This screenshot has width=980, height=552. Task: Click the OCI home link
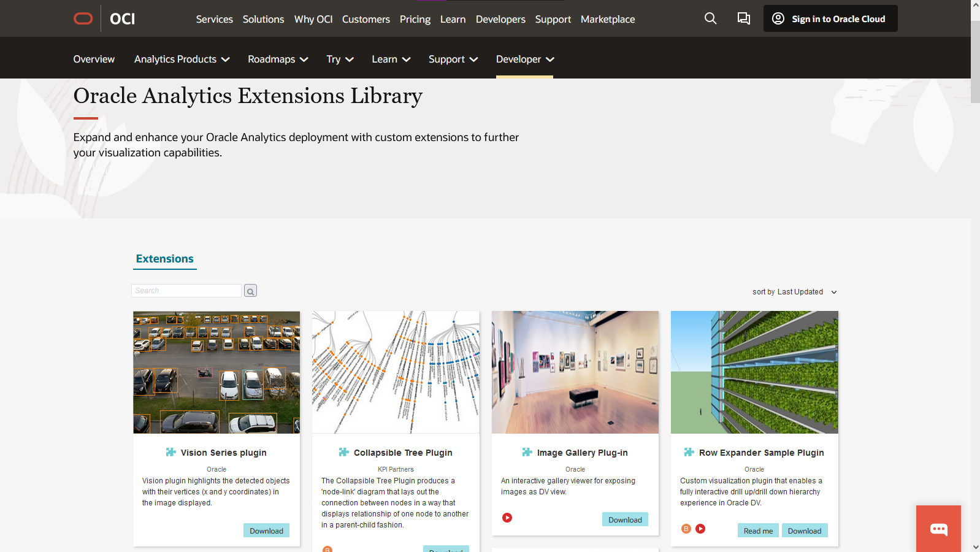[122, 19]
